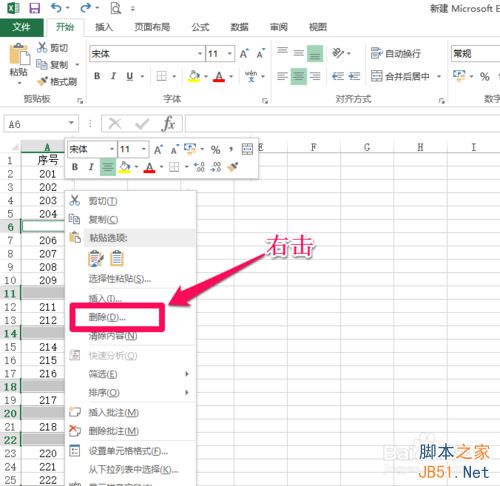Select row 12 header
500x486 pixels.
pos(10,307)
